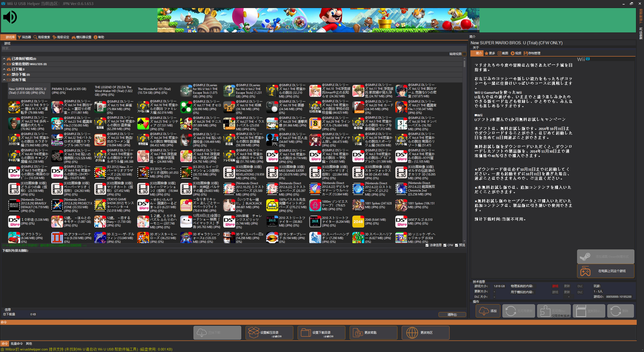644x352 pixels.
Task: Expand the 已下载 group
Action: [4, 69]
